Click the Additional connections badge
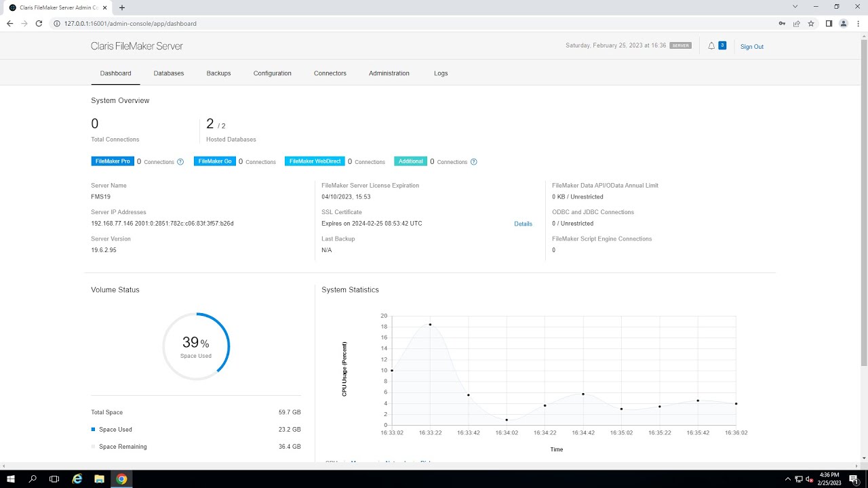The image size is (868, 488). (410, 161)
